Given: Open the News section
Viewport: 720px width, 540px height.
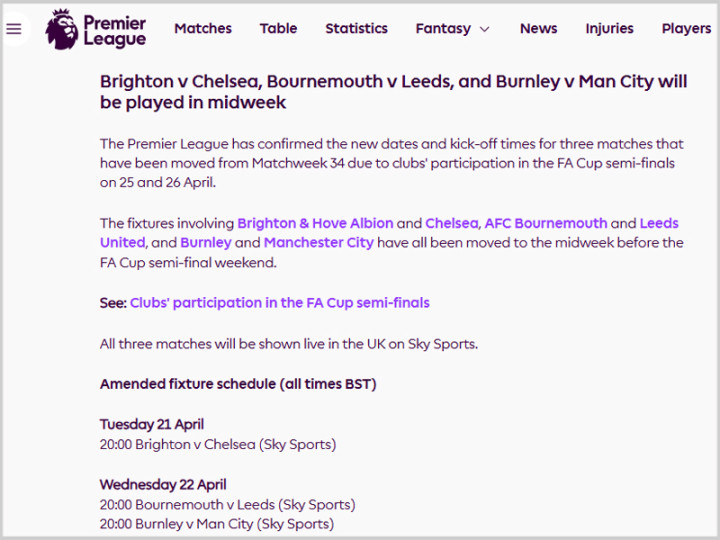Looking at the screenshot, I should [x=538, y=29].
